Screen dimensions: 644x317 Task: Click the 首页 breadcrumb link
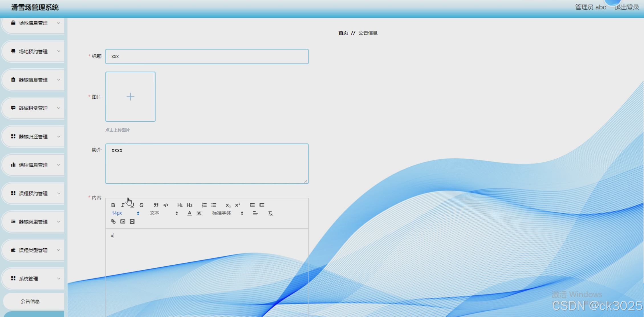coord(343,33)
